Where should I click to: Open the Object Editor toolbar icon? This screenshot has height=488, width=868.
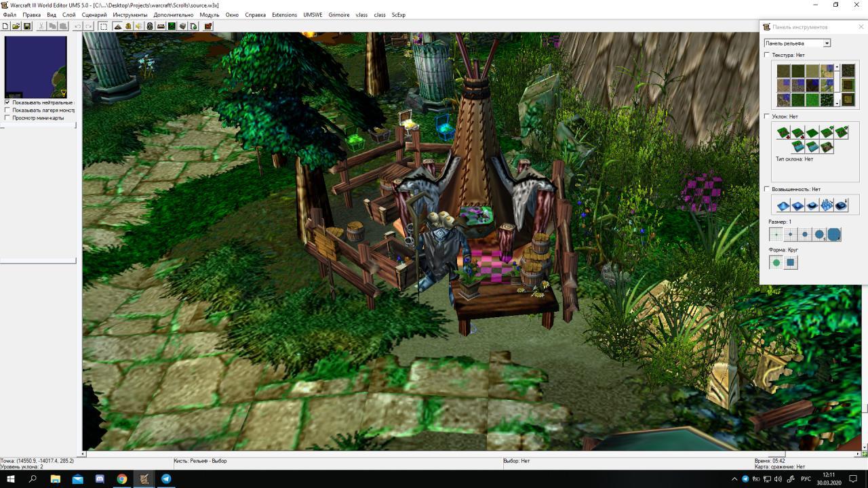(x=150, y=26)
